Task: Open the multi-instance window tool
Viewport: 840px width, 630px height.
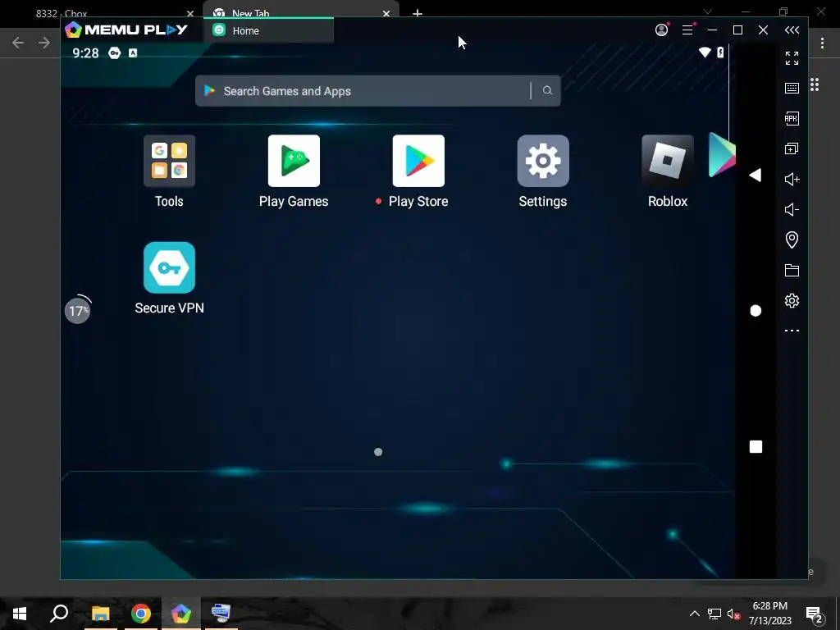Action: (792, 148)
